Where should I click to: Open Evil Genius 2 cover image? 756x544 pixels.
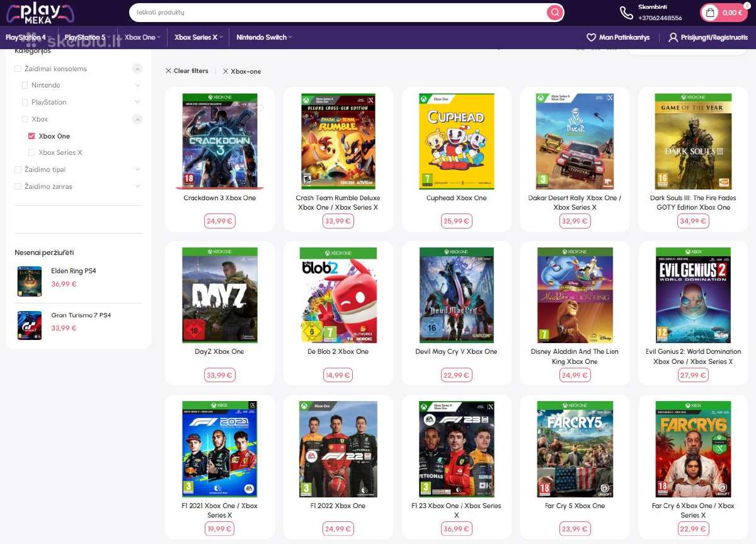pos(693,295)
